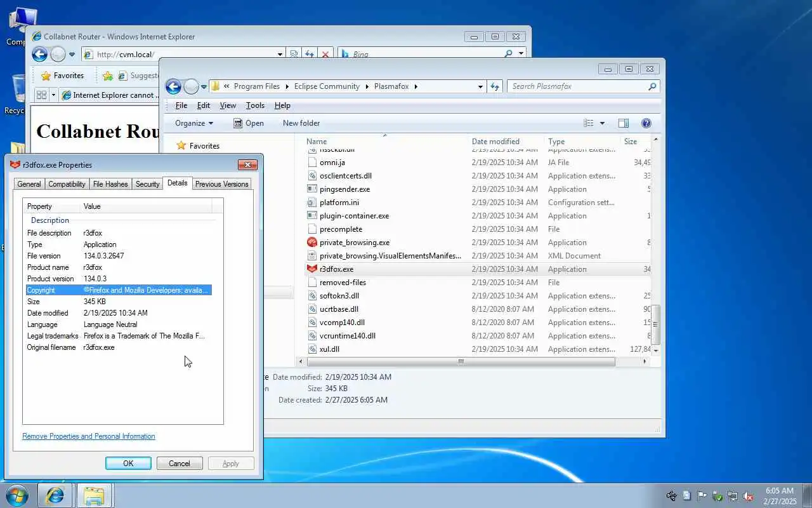Click the Internet Explorer Back button
Viewport: 812px width, 508px height.
[39, 55]
